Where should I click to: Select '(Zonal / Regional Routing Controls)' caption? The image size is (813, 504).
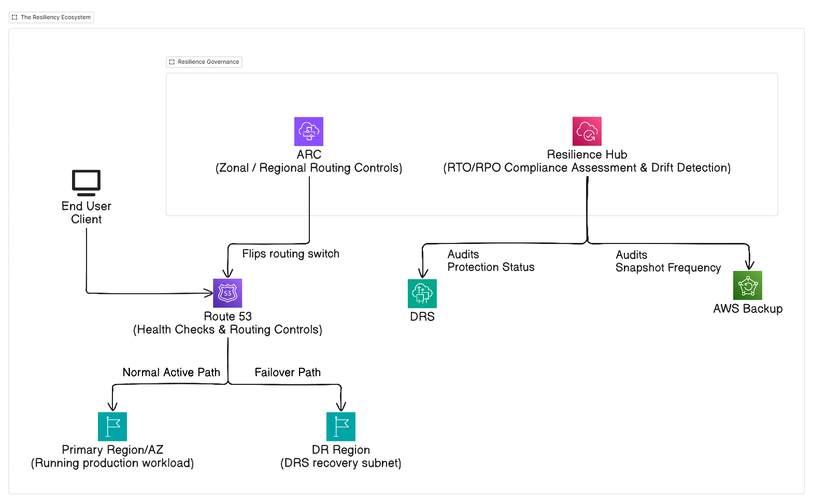point(309,168)
